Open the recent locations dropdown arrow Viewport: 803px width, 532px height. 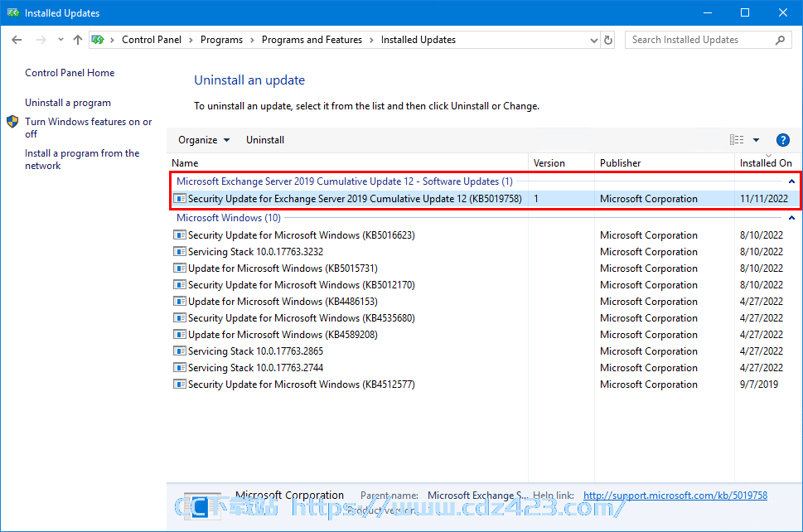pyautogui.click(x=60, y=40)
